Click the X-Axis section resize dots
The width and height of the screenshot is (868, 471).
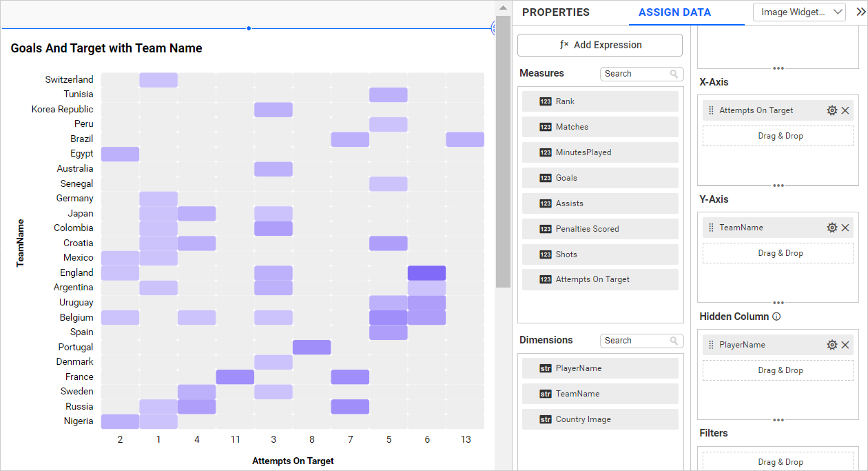click(x=778, y=185)
